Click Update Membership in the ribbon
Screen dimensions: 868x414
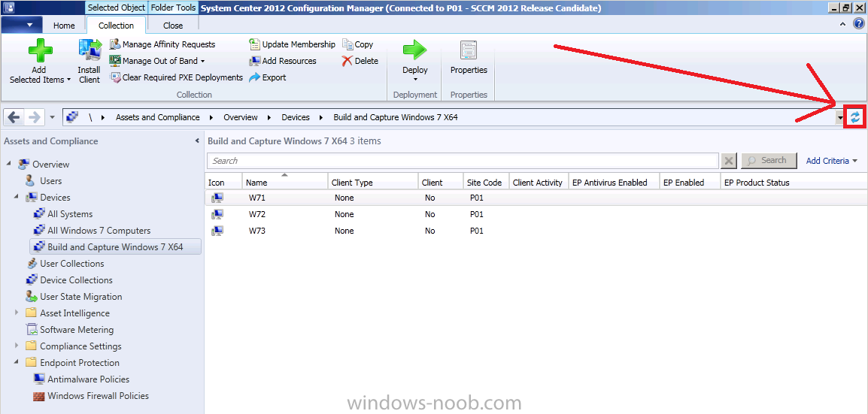coord(293,44)
